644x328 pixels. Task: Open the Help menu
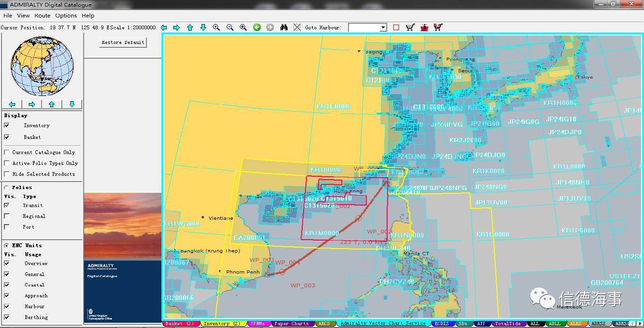coord(88,16)
